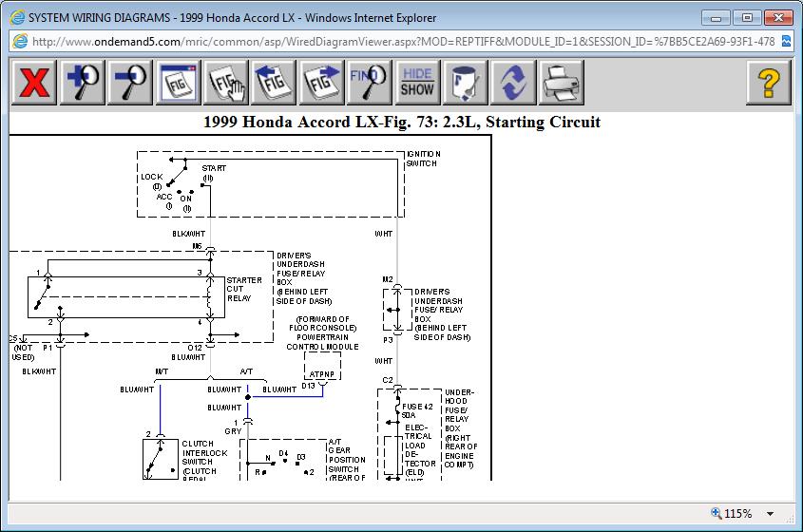Click the compatibility icon beside the URL
Image resolution: width=803 pixels, height=532 pixels.
tap(786, 42)
